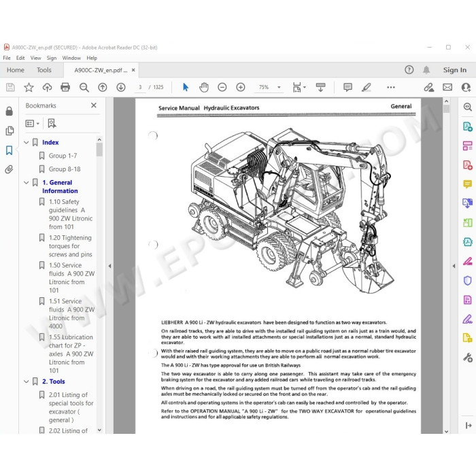
Task: Open 1.50 Service fluids bookmark
Action: tap(71, 277)
